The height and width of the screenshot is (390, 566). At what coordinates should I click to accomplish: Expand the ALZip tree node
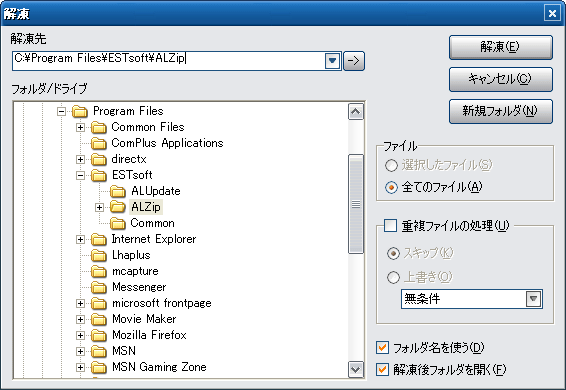tap(99, 207)
